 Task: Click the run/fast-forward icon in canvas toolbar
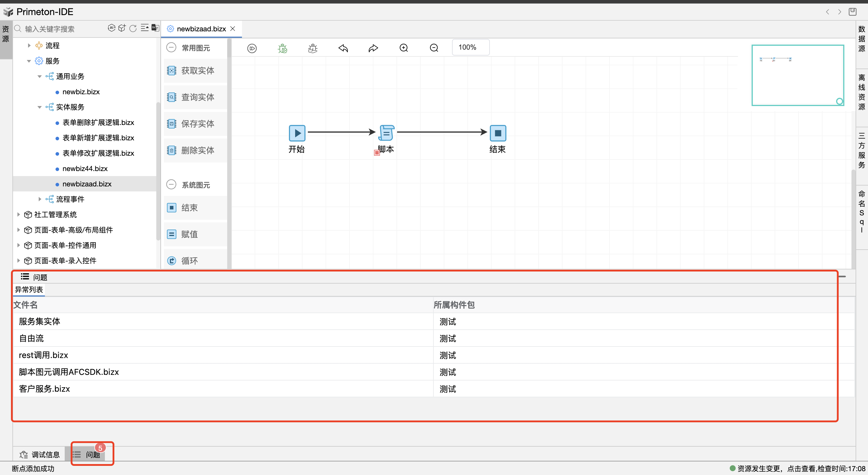click(252, 48)
